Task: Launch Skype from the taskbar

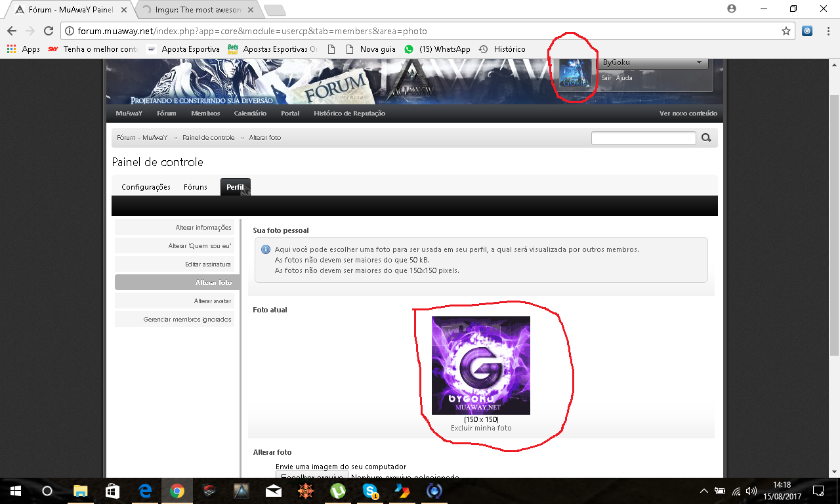Action: click(370, 491)
